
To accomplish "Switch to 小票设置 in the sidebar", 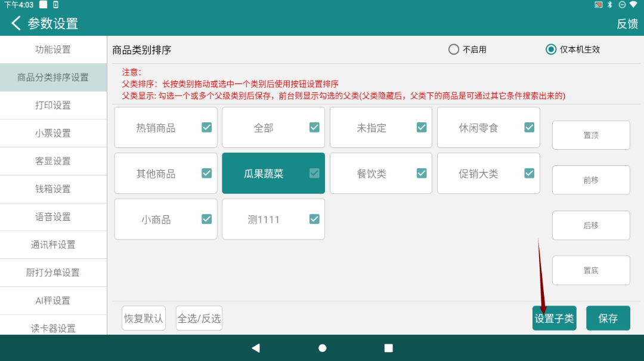I will (53, 133).
